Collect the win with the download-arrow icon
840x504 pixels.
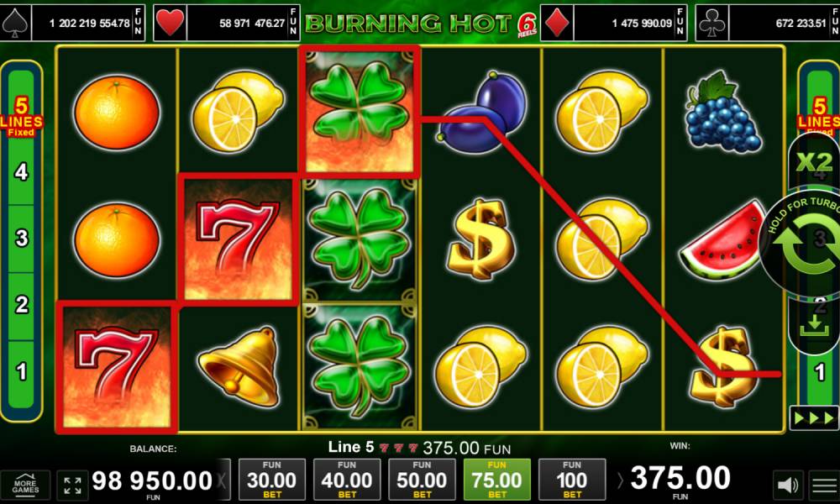point(814,325)
